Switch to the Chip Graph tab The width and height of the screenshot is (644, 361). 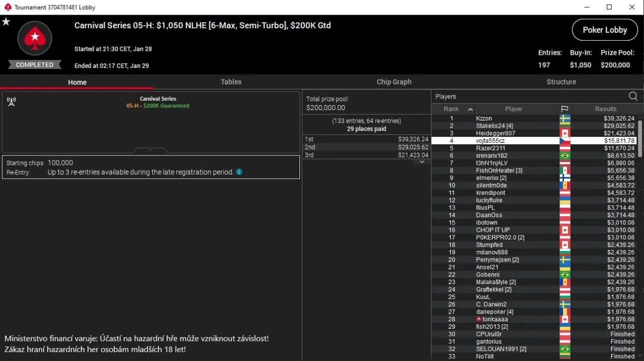pyautogui.click(x=394, y=81)
